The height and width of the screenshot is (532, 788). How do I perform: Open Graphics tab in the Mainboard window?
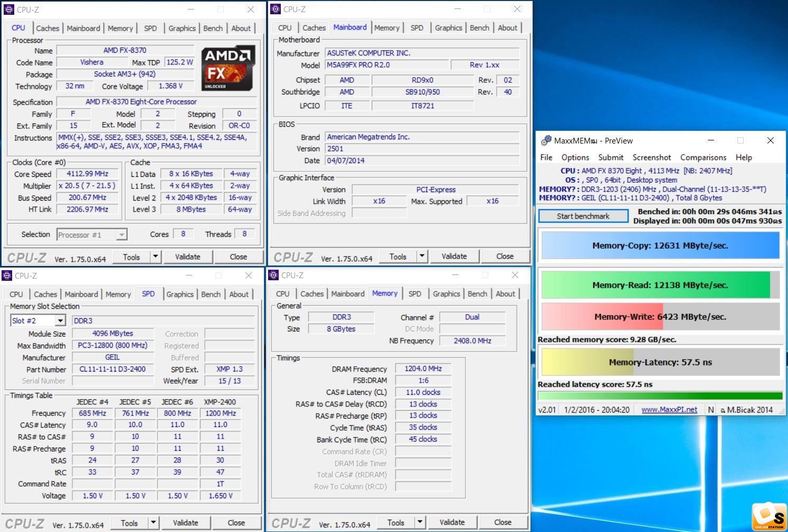(x=449, y=28)
